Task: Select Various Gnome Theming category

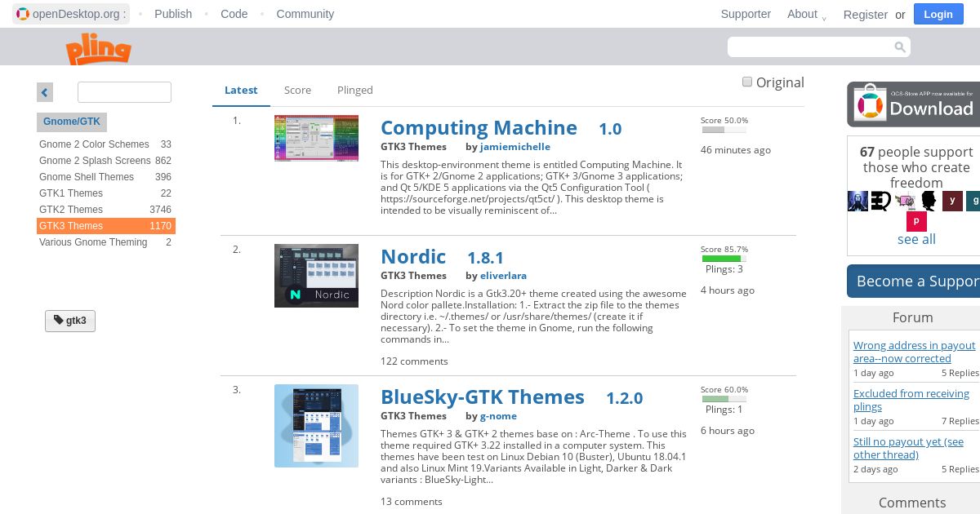Action: pyautogui.click(x=105, y=242)
